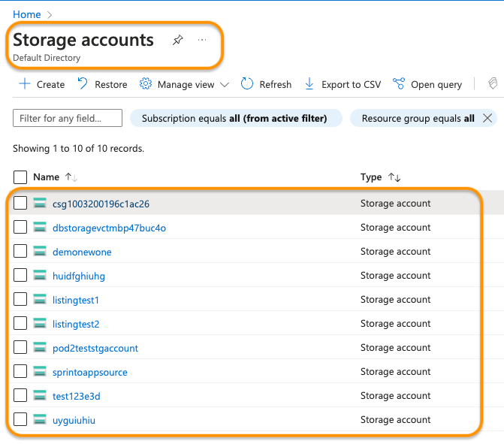Click storage icon beside listingtest2
This screenshot has height=444, width=504.
[40, 324]
